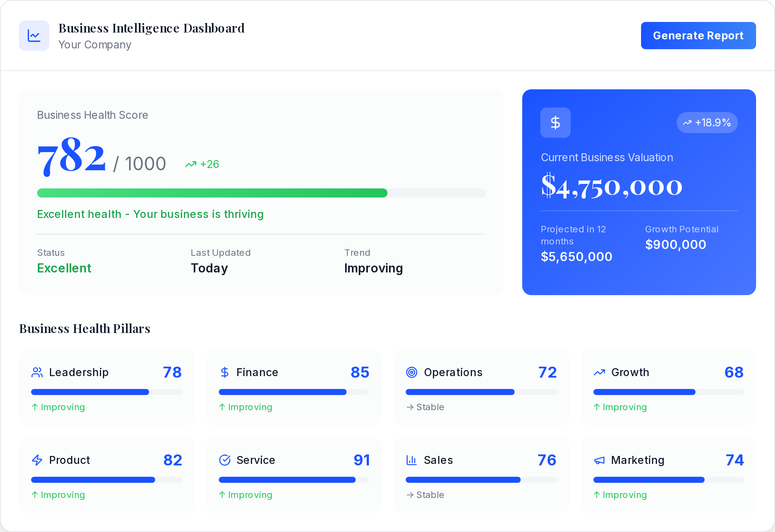Click the Service score progress bar
The height and width of the screenshot is (532, 775).
[x=294, y=480]
